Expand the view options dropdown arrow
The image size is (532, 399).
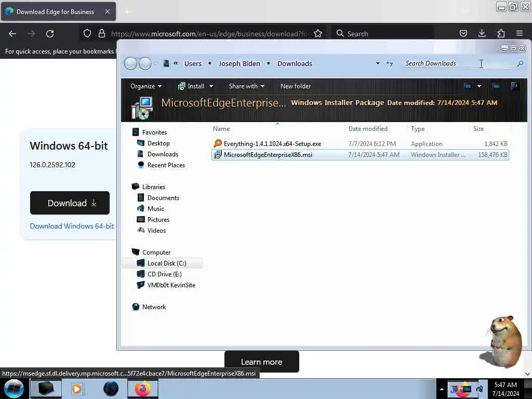[479, 86]
